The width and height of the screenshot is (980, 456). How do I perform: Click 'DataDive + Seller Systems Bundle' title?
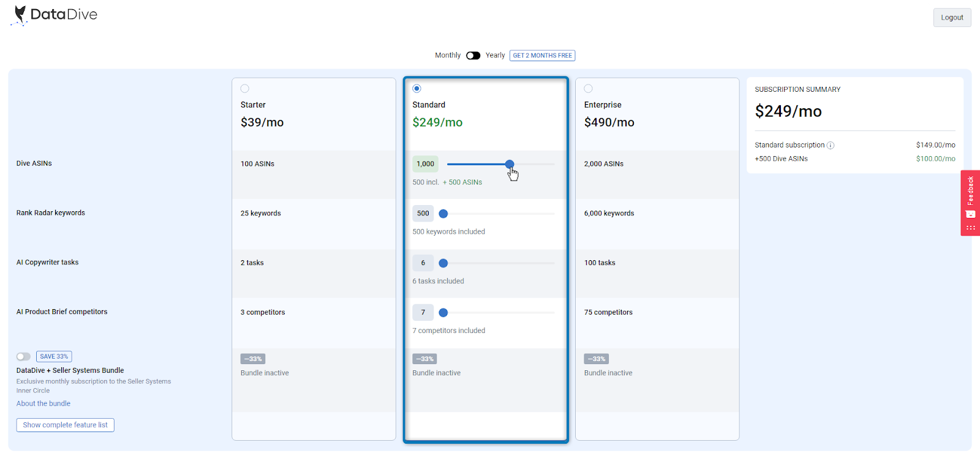(70, 371)
